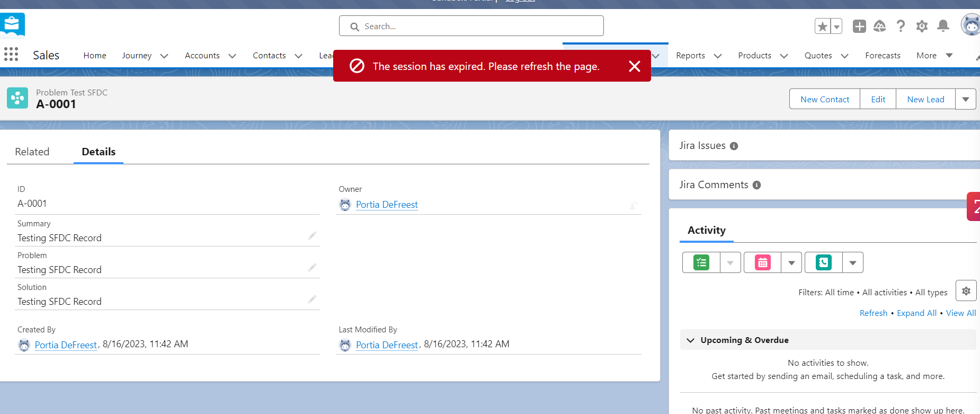The width and height of the screenshot is (980, 414).
Task: Expand the Reports tab dropdown
Action: coord(718,56)
